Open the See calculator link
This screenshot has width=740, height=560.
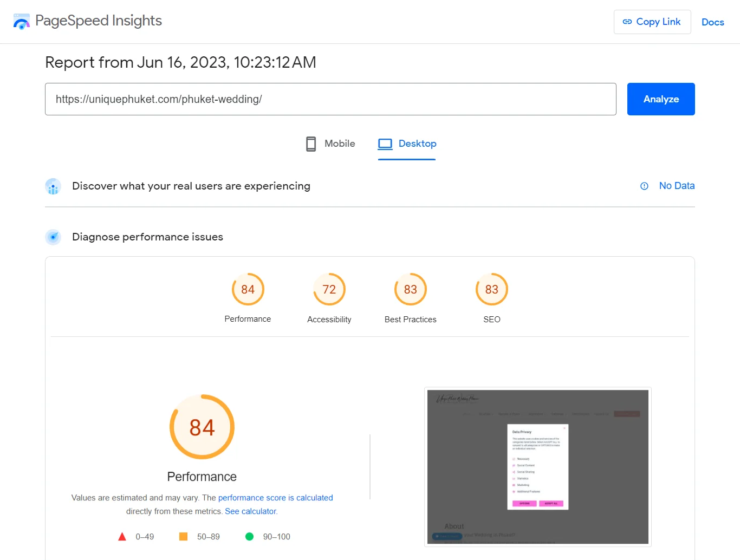click(x=250, y=511)
